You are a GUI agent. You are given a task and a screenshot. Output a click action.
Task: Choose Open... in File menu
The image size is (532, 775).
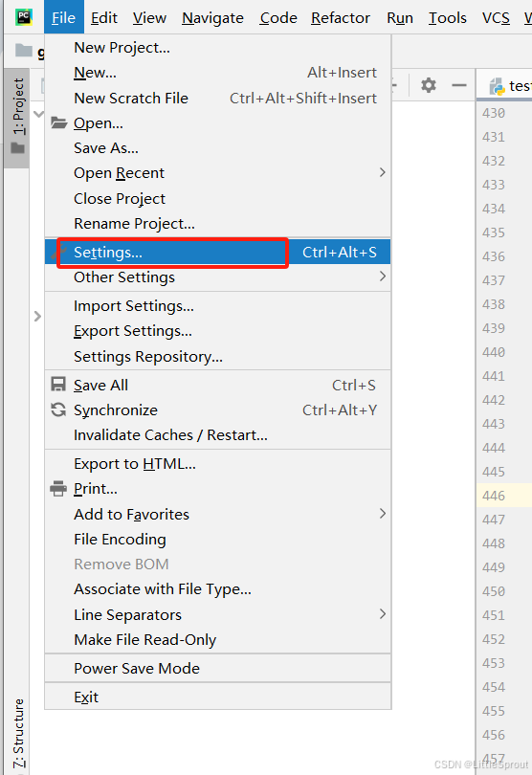[x=217, y=123]
